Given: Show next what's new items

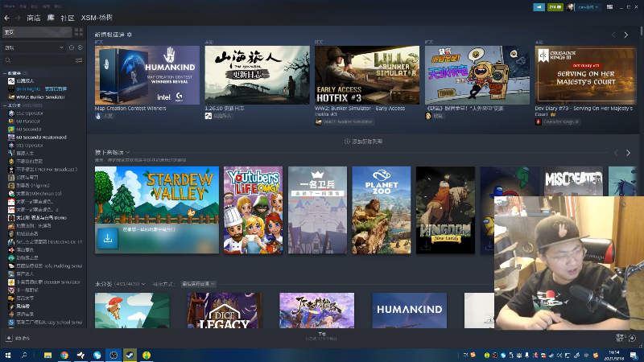Looking at the screenshot, I should [x=626, y=35].
